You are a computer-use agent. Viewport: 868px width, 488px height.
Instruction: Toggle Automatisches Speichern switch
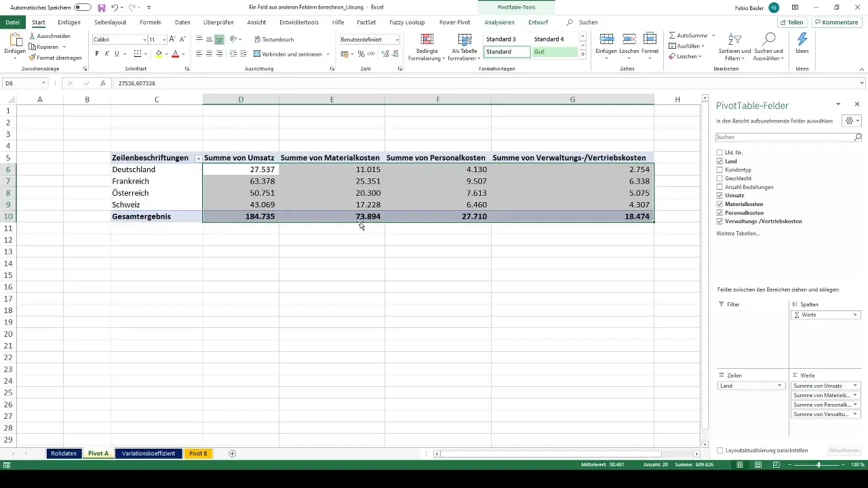click(83, 7)
